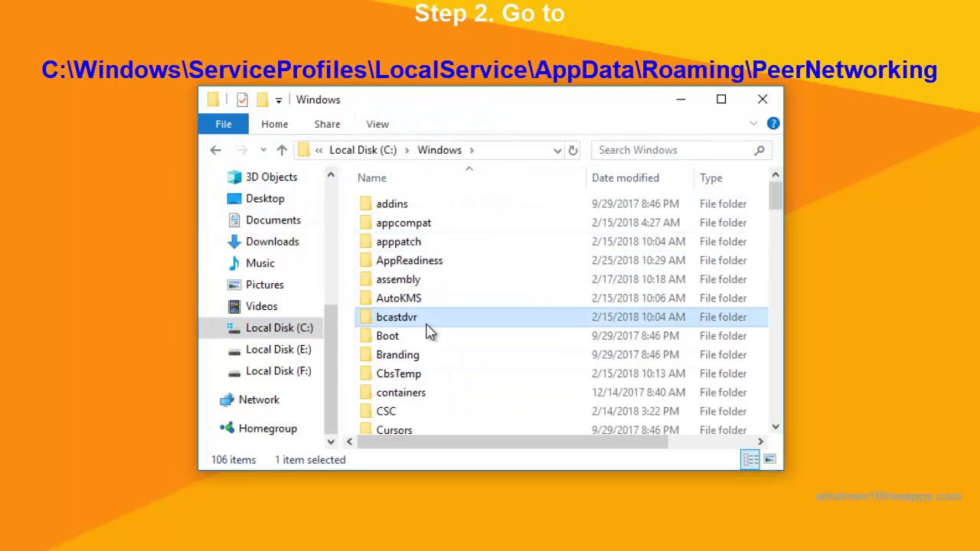
Task: Open the address bar history dropdown
Action: [x=557, y=150]
